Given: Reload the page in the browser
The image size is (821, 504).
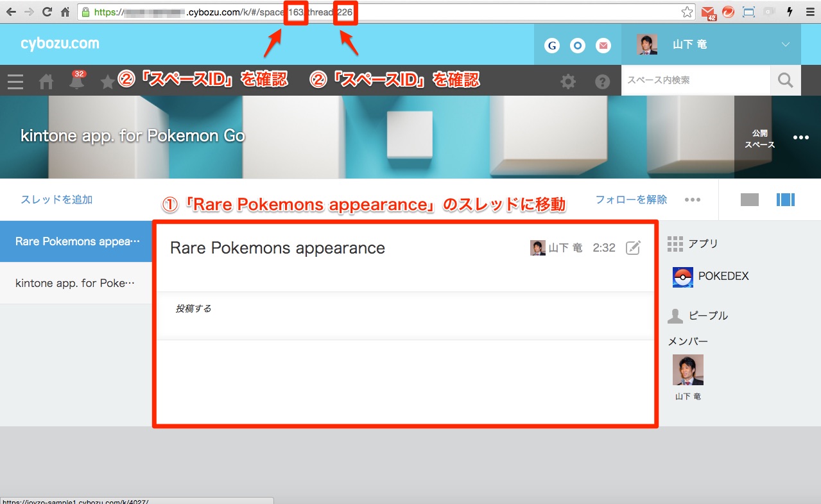Looking at the screenshot, I should 47,12.
